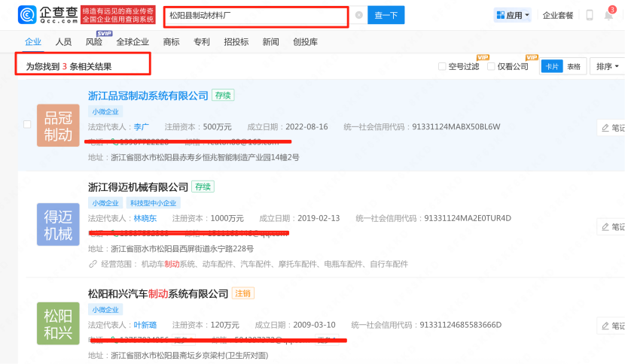Open legal representative 林晓东 profile

click(145, 218)
